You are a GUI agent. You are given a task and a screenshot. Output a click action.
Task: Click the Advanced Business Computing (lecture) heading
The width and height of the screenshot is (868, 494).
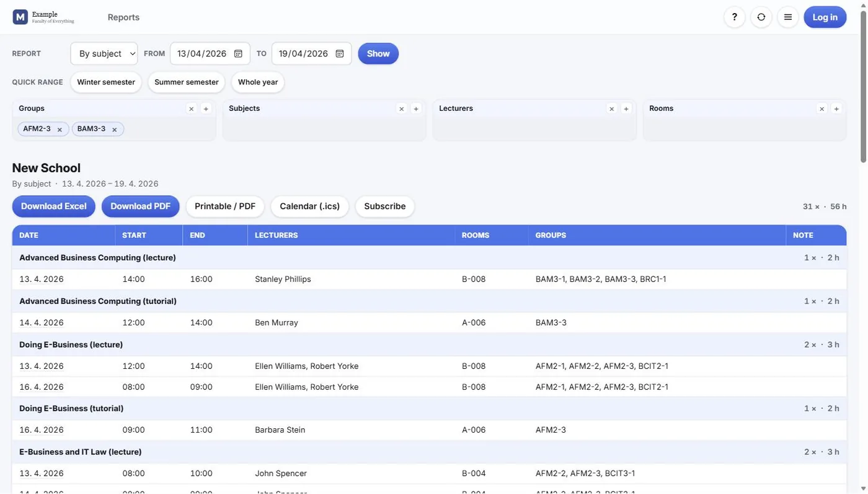97,258
